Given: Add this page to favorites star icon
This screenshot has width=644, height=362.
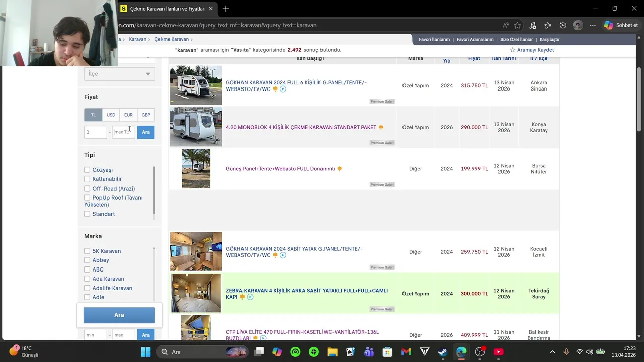Looking at the screenshot, I should coord(517,25).
